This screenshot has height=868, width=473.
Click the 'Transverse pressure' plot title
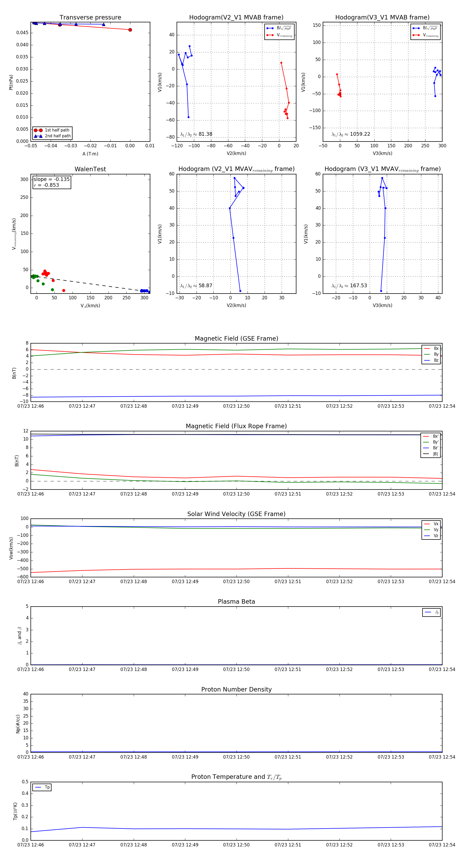[90, 17]
